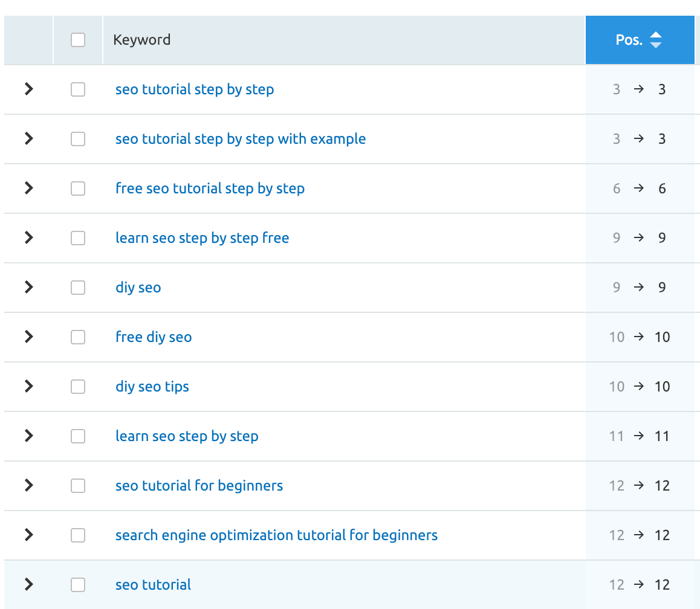Expand the last row 'seo tutorial'
Screen dimensions: 700x609
[x=28, y=585]
